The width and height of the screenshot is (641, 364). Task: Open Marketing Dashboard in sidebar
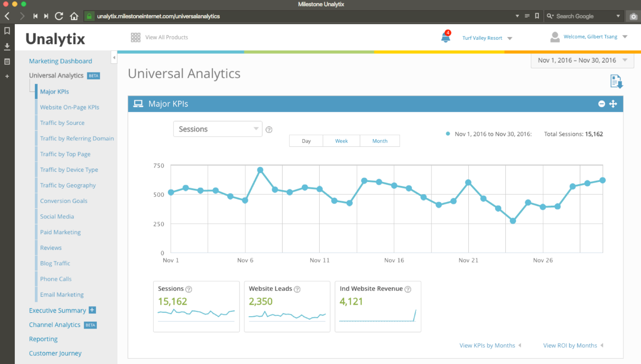[60, 61]
